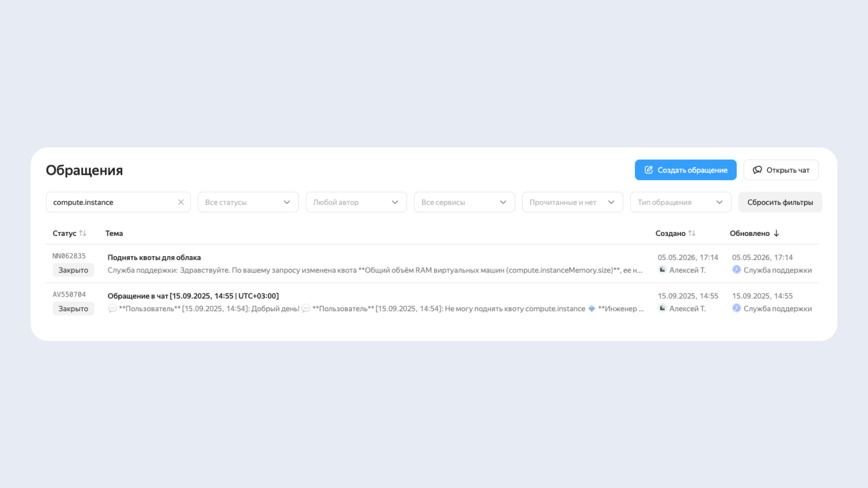The height and width of the screenshot is (488, 868).
Task: Sort by the "Статус" column arrows
Action: 83,233
